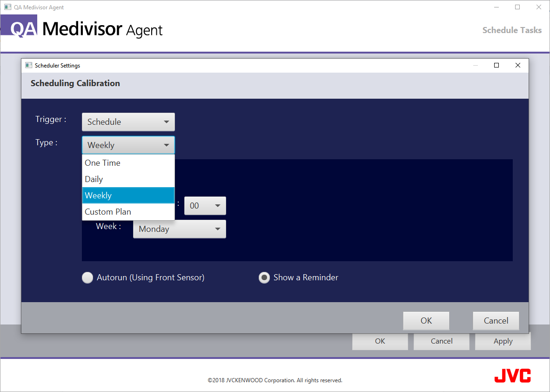
Task: Click the Type field label
Action: 47,142
